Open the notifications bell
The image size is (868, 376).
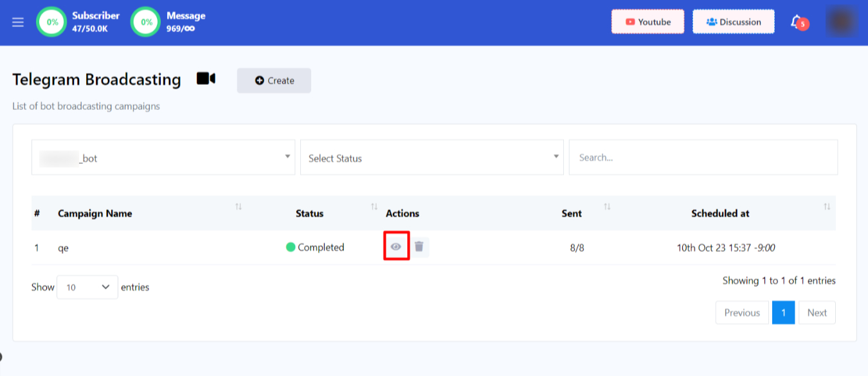[797, 22]
